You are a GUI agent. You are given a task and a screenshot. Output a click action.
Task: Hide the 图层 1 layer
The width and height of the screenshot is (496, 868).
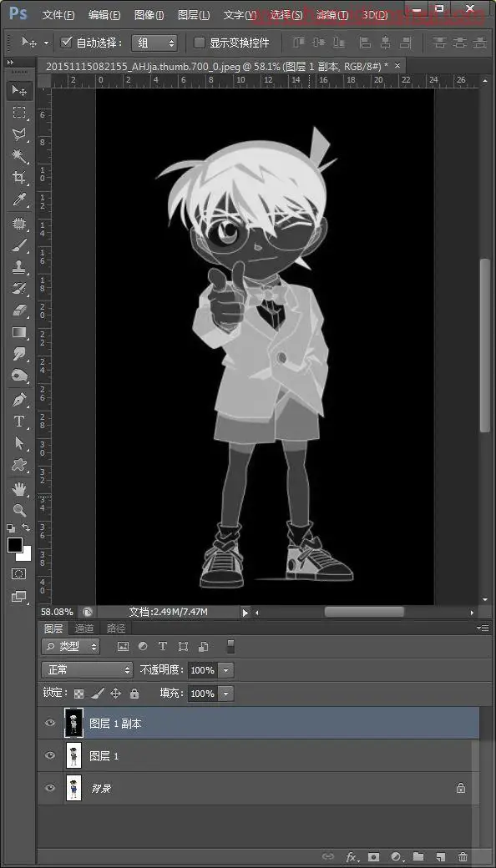[50, 755]
